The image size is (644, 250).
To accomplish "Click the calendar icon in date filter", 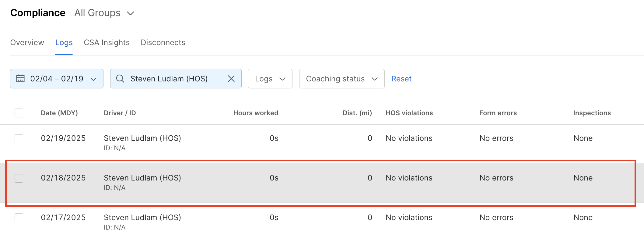I will [20, 79].
